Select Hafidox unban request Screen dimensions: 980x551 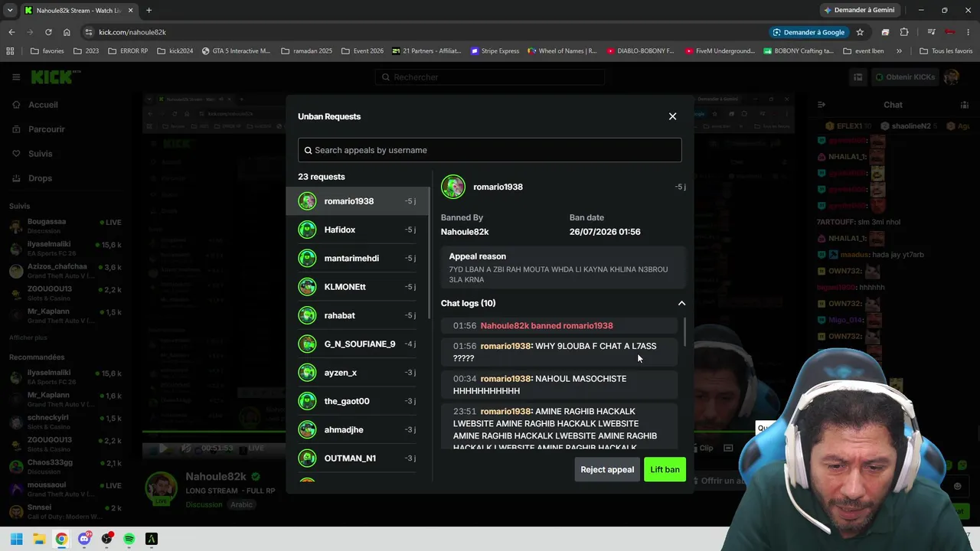[358, 230]
